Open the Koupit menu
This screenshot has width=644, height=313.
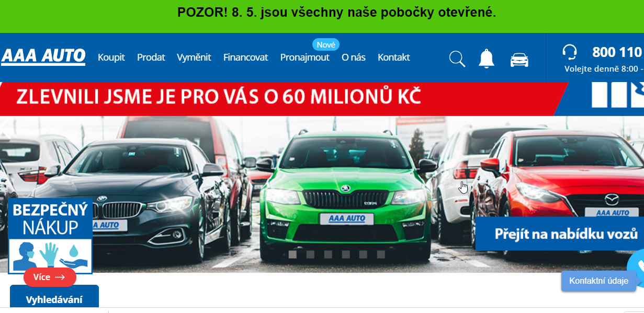(111, 57)
